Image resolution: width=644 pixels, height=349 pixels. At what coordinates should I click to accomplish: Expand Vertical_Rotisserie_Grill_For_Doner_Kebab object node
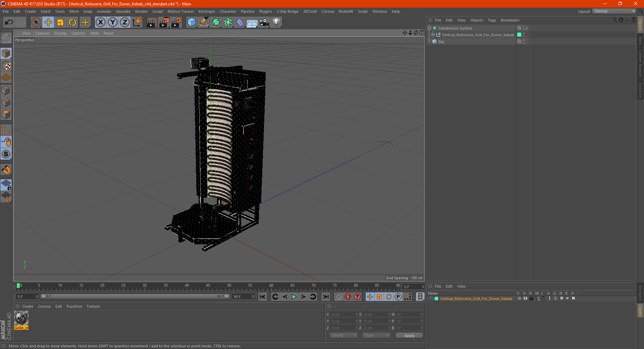point(433,35)
